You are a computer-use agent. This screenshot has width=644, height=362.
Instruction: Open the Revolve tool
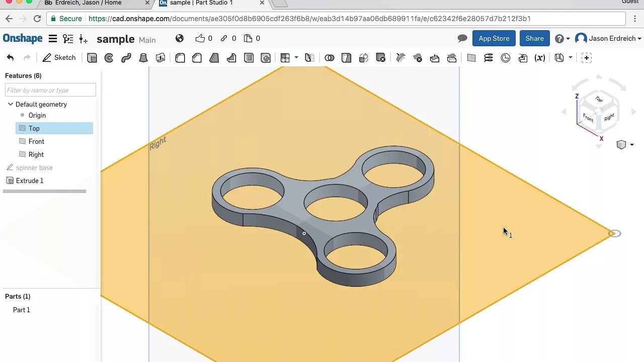[109, 57]
